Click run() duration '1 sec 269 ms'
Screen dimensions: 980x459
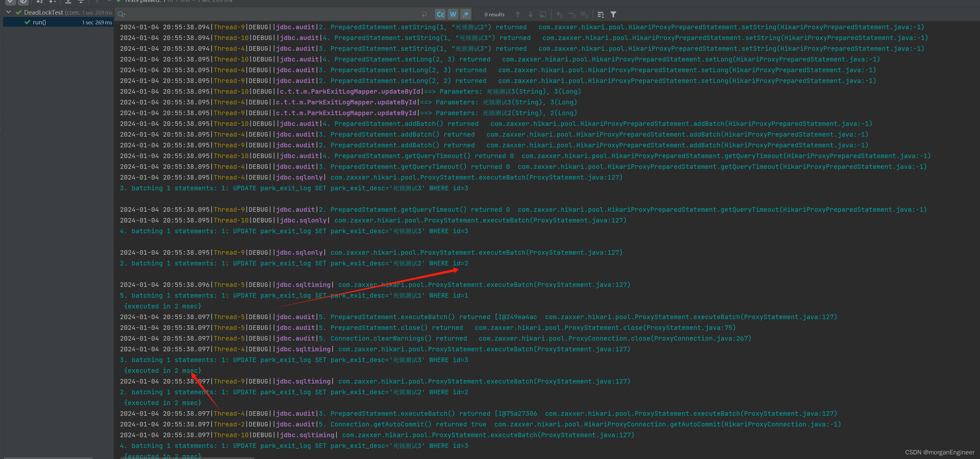(x=97, y=22)
